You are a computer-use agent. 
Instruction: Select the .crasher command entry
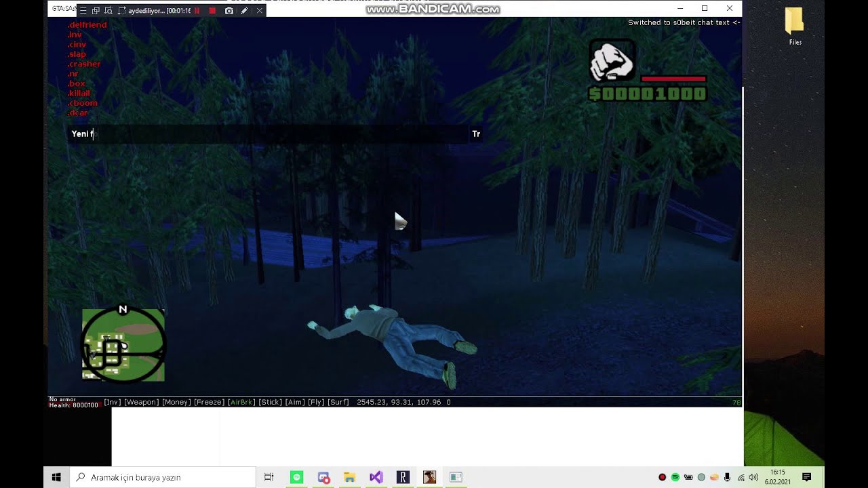point(84,64)
